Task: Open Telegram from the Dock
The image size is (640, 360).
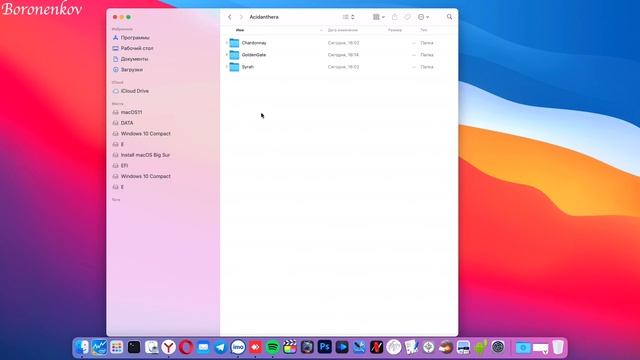Action: [x=220, y=347]
